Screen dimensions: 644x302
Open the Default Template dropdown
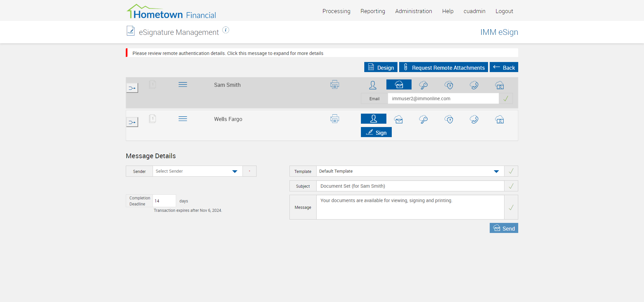click(410, 171)
